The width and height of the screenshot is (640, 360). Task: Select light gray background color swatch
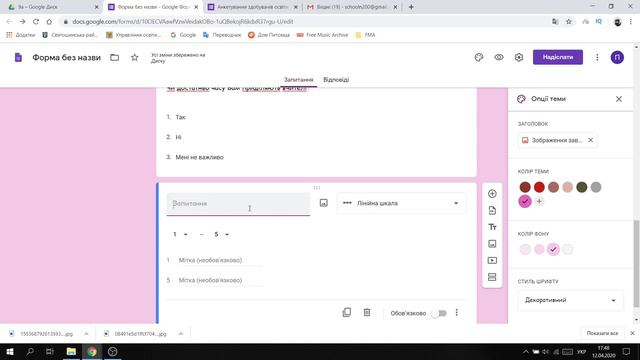[567, 249]
